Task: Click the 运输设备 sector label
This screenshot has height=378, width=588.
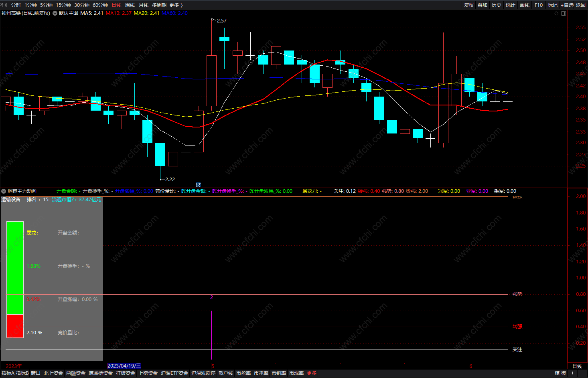Action: (x=11, y=199)
